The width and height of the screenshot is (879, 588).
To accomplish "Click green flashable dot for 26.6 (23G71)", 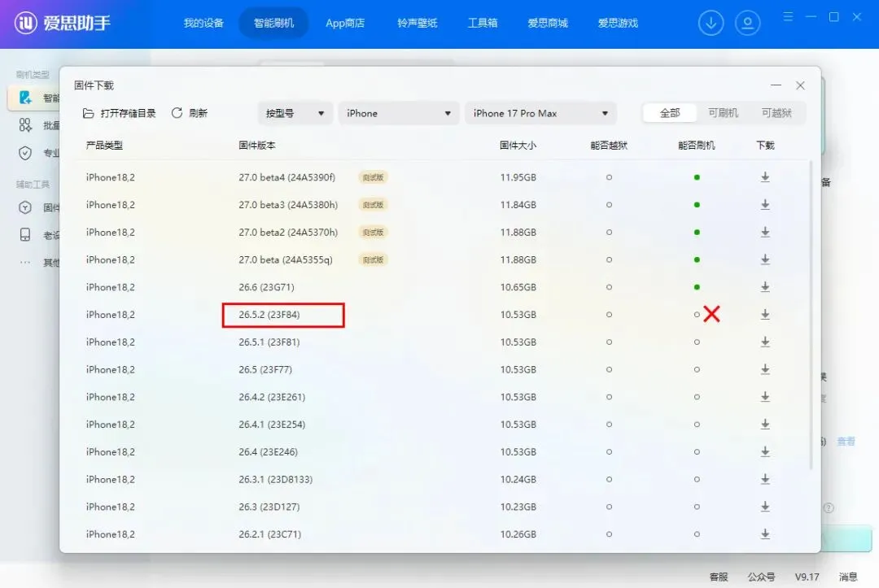I will point(697,287).
